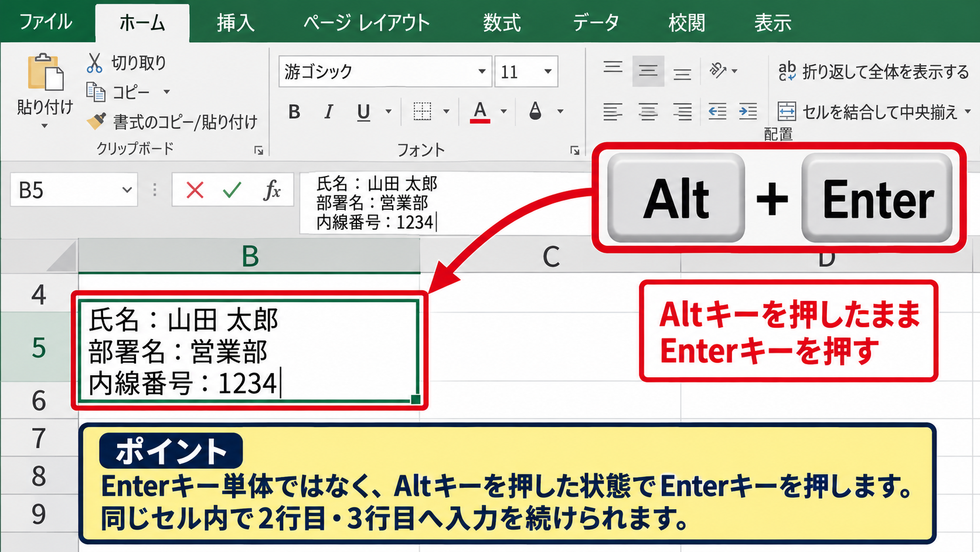Open the Paste options arrow below 貼り付け
The image size is (980, 552).
(45, 126)
